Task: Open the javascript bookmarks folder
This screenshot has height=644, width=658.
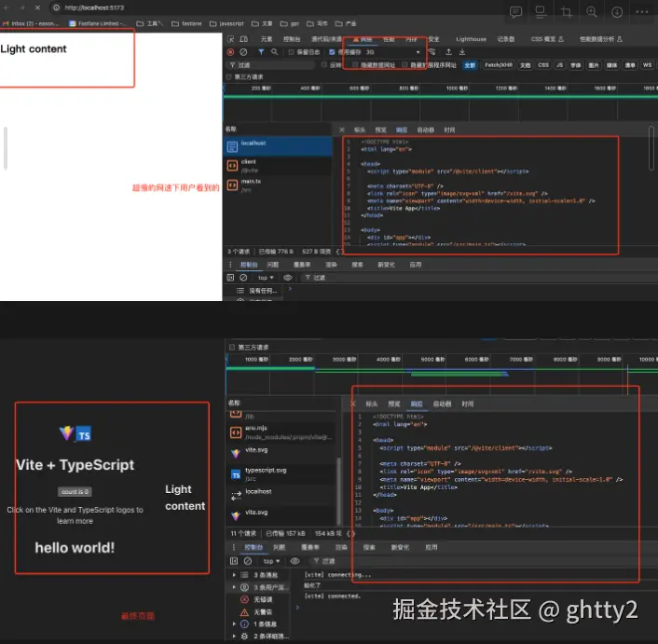Action: click(226, 23)
